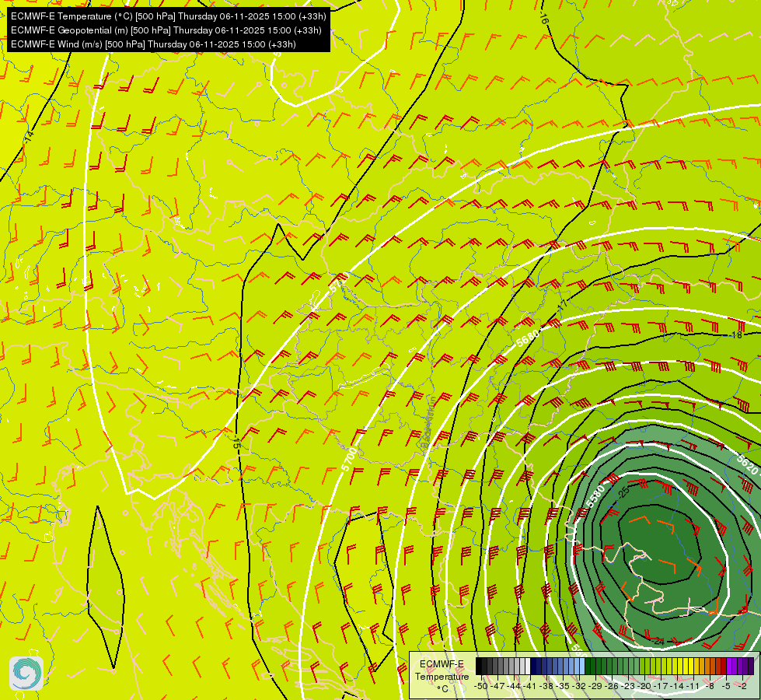Click the -26 legend scale value
This screenshot has height=700, width=761.
[x=612, y=686]
